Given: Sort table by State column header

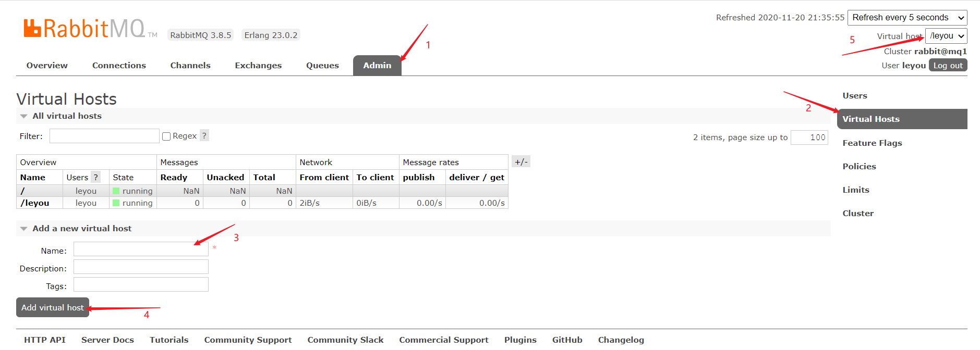Looking at the screenshot, I should [123, 177].
